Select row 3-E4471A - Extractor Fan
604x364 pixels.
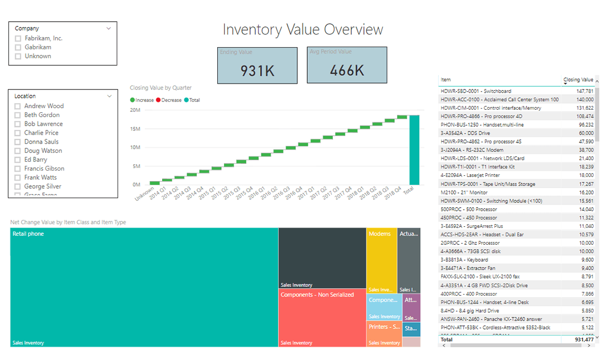(517, 269)
